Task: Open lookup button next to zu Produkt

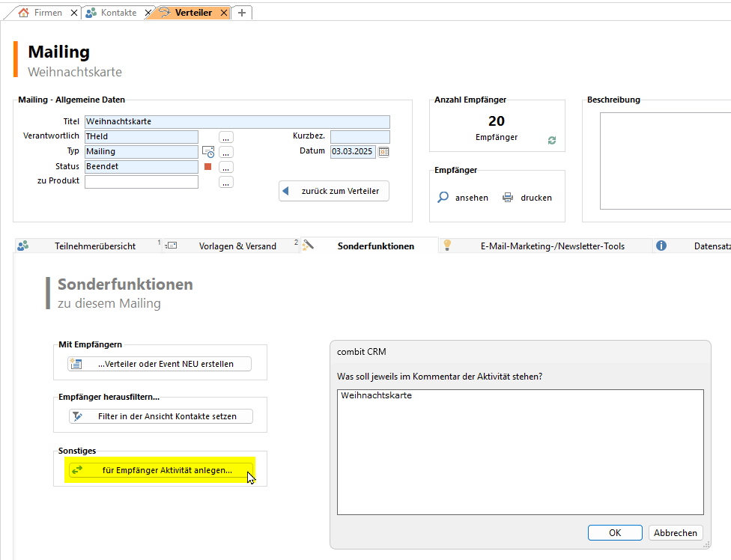Action: pyautogui.click(x=226, y=182)
